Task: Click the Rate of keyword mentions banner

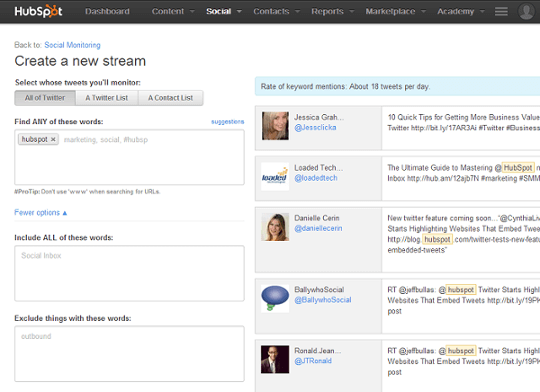Action: pos(397,86)
